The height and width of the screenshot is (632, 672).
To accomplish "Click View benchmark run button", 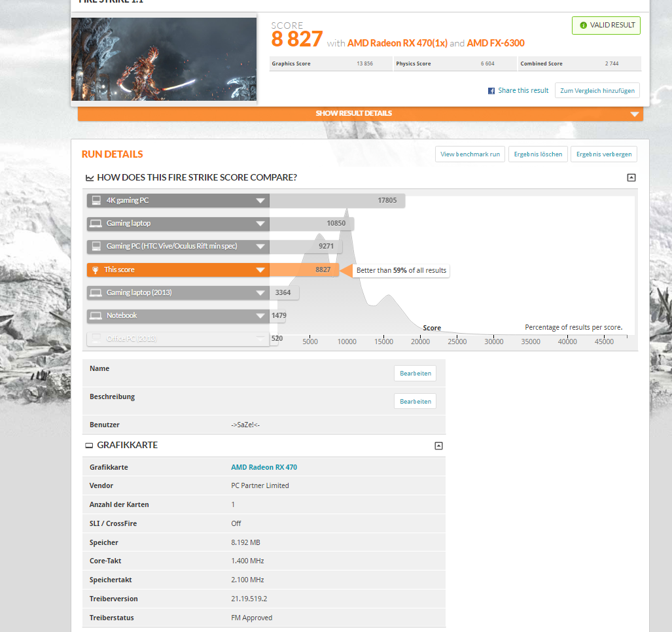I will pyautogui.click(x=470, y=154).
